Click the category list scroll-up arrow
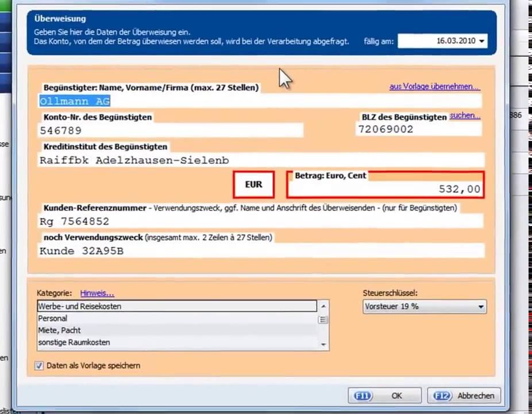 click(323, 306)
